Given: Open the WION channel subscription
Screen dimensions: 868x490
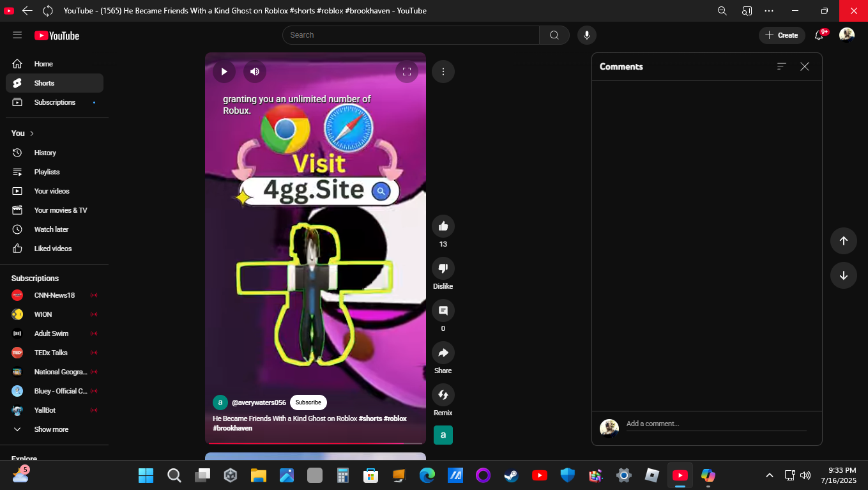Looking at the screenshot, I should coord(54,314).
